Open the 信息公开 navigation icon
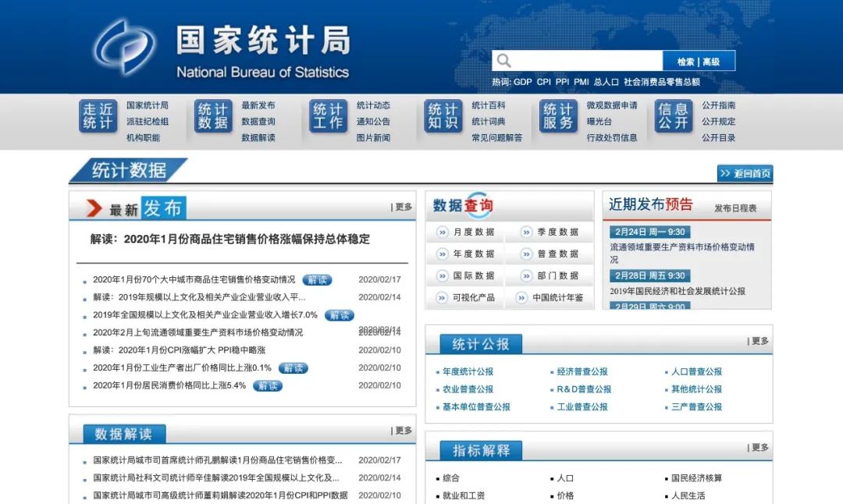 click(673, 116)
